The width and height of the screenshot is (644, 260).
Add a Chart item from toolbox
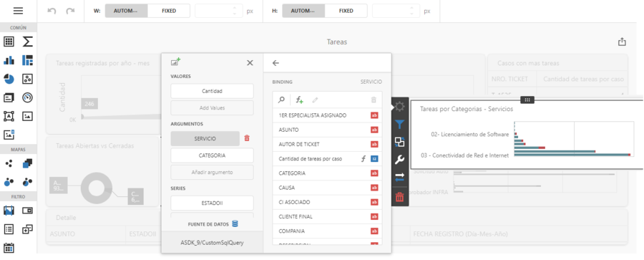point(9,60)
